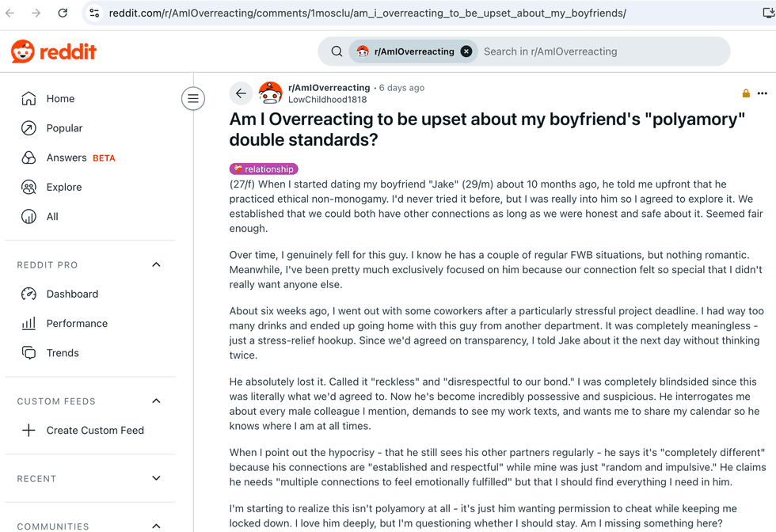Click the search magnifier icon

337,51
